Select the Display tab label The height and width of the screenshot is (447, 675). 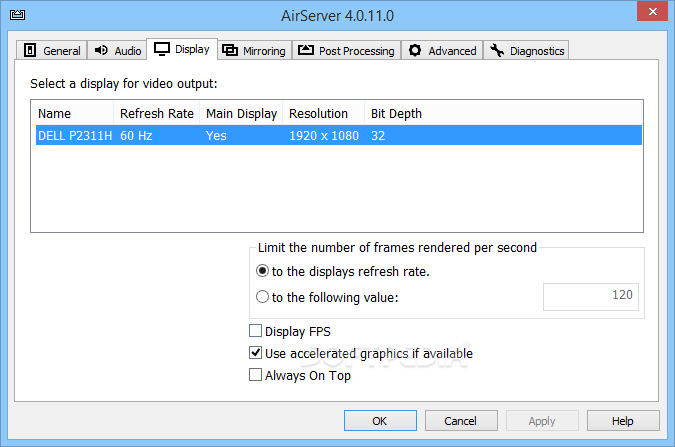click(192, 49)
